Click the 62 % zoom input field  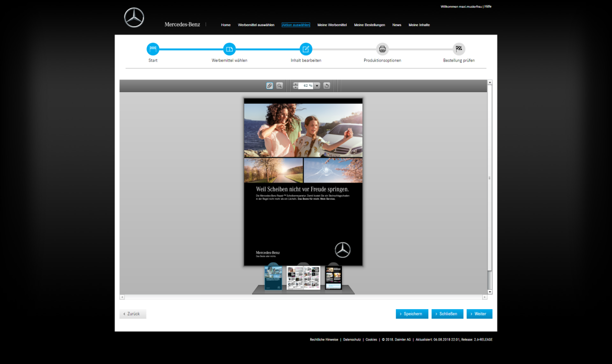(x=305, y=86)
